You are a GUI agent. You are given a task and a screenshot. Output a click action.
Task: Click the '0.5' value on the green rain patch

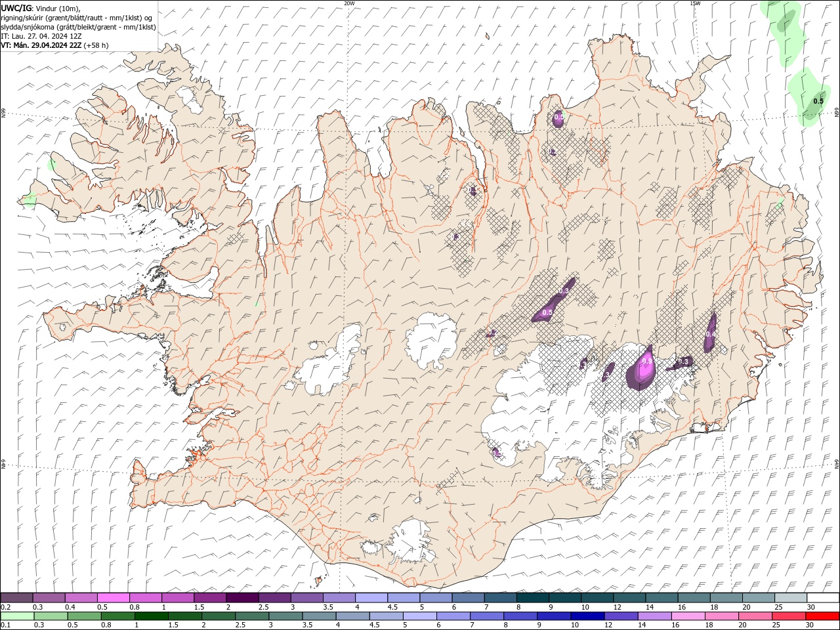pyautogui.click(x=818, y=101)
